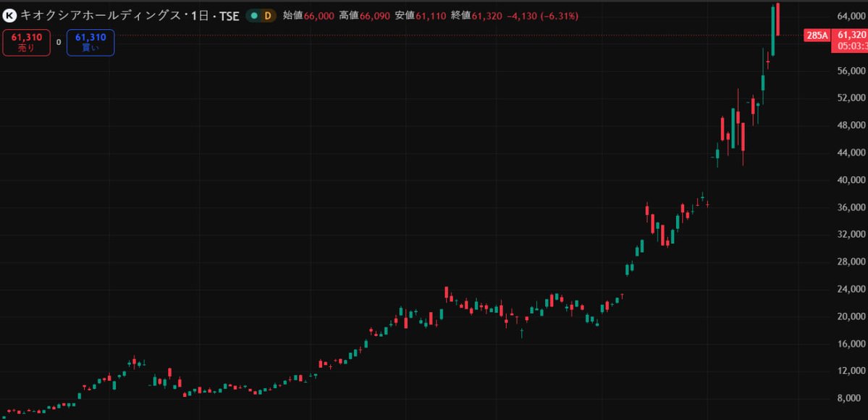
Task: Click the green market status dot
Action: [254, 16]
